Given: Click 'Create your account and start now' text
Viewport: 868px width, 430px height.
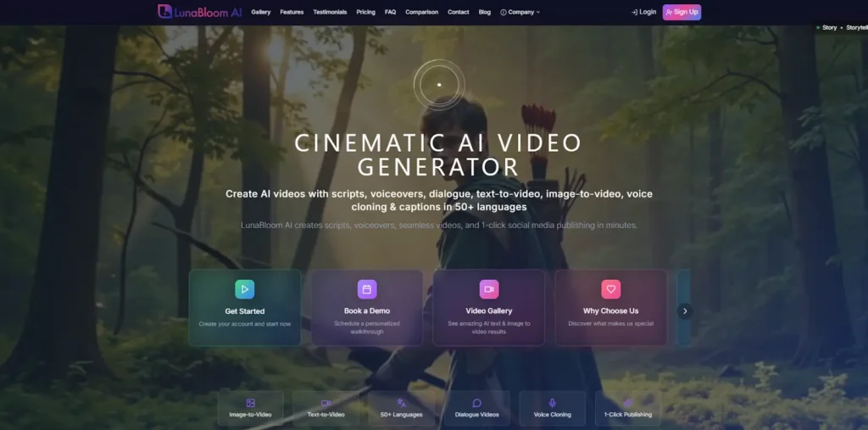Looking at the screenshot, I should 245,324.
